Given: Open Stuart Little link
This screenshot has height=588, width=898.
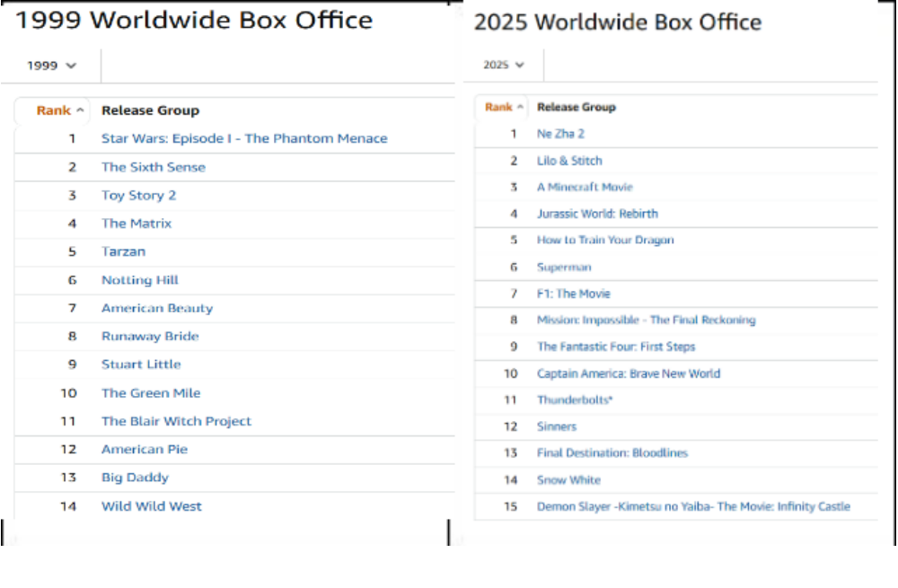Looking at the screenshot, I should (141, 364).
